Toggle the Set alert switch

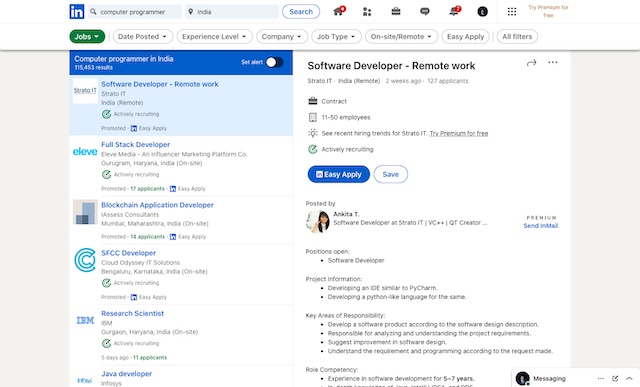(274, 62)
